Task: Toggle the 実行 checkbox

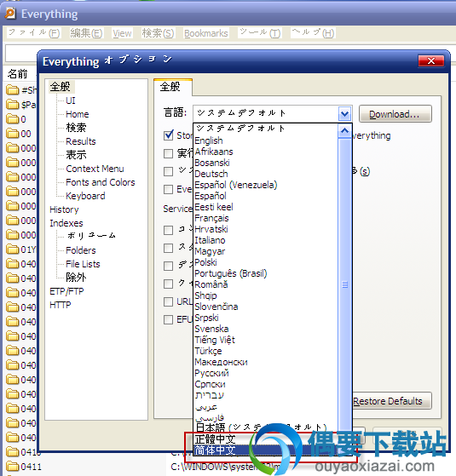Action: (x=168, y=153)
